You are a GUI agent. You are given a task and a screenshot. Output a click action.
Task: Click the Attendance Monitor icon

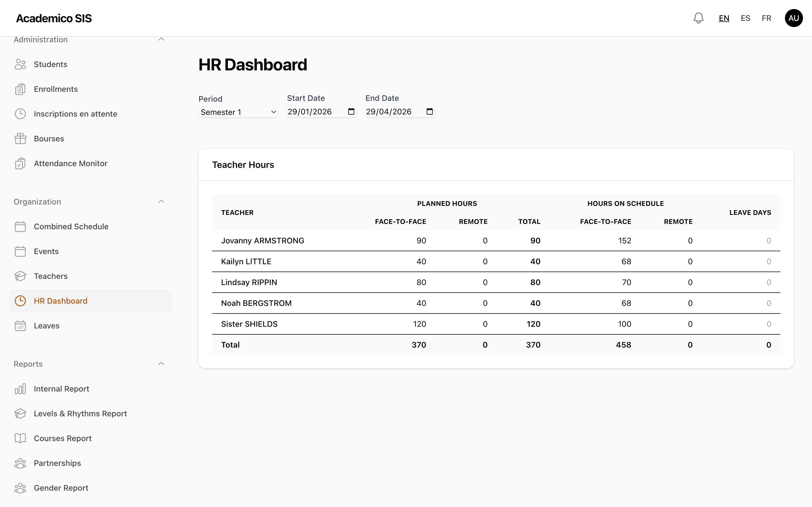pyautogui.click(x=21, y=163)
